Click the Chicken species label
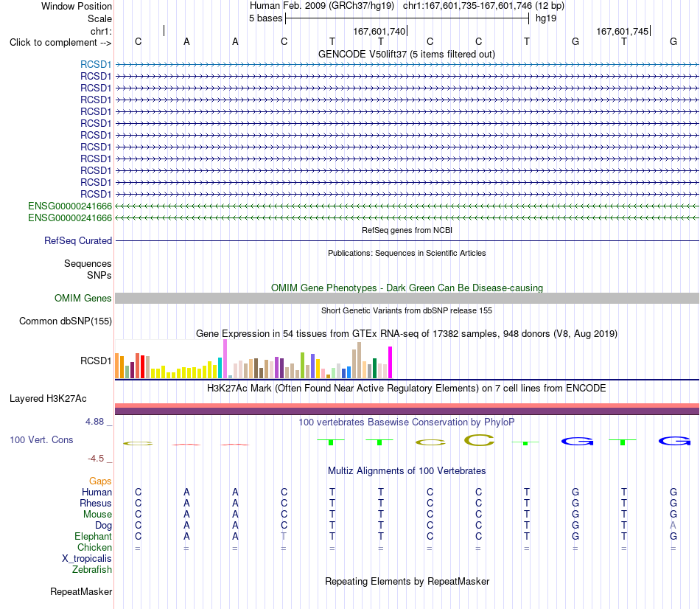 [94, 547]
